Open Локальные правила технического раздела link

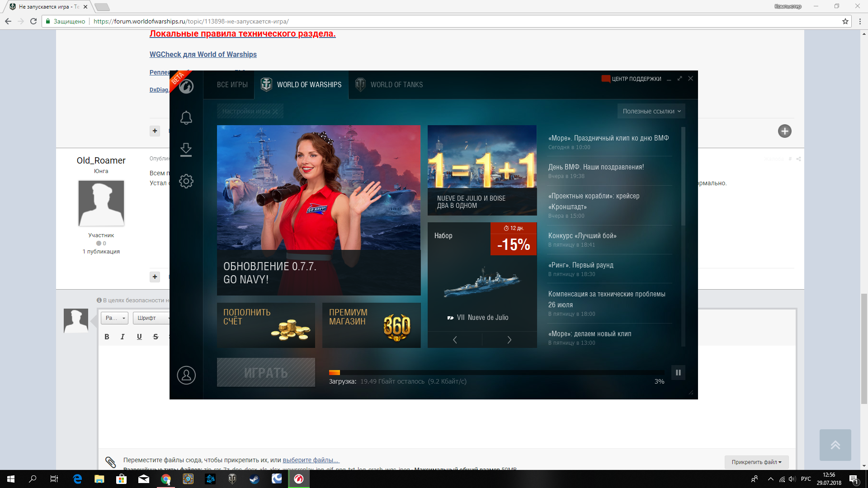[242, 33]
